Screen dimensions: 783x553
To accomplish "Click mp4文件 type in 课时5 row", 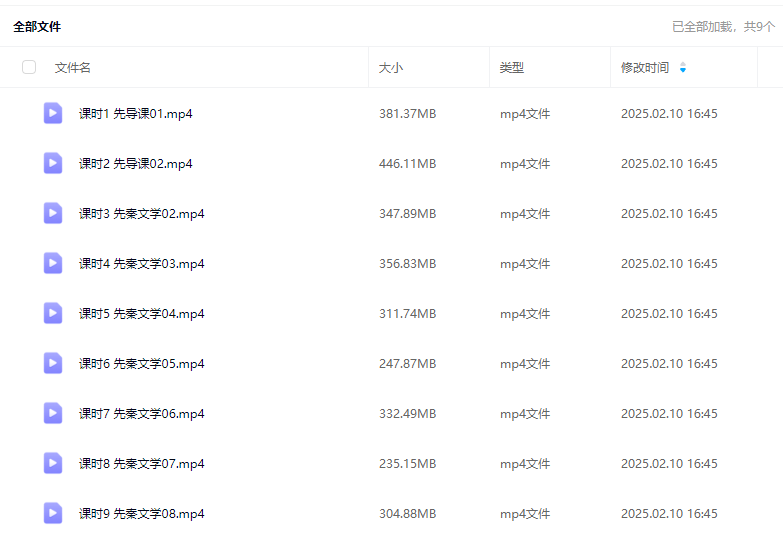I will click(x=525, y=314).
